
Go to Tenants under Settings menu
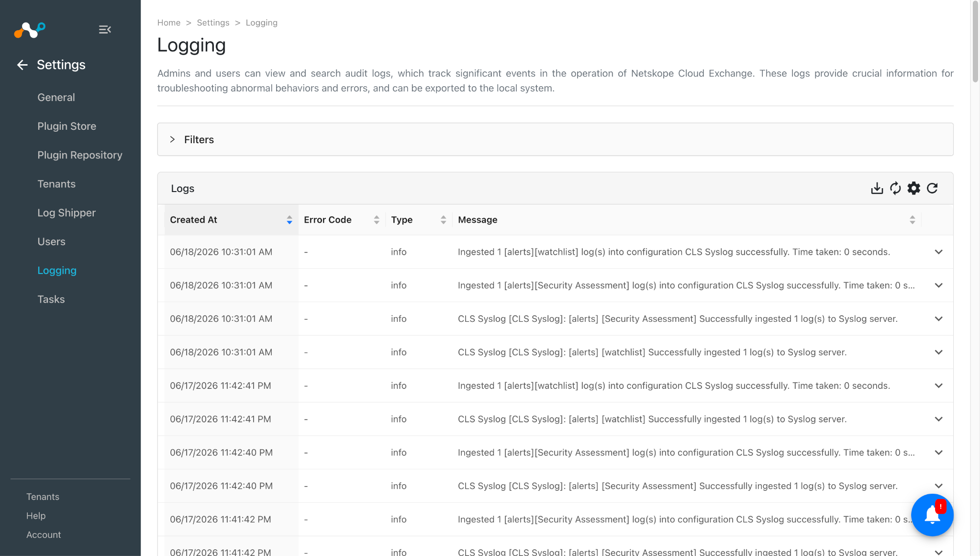(x=56, y=184)
